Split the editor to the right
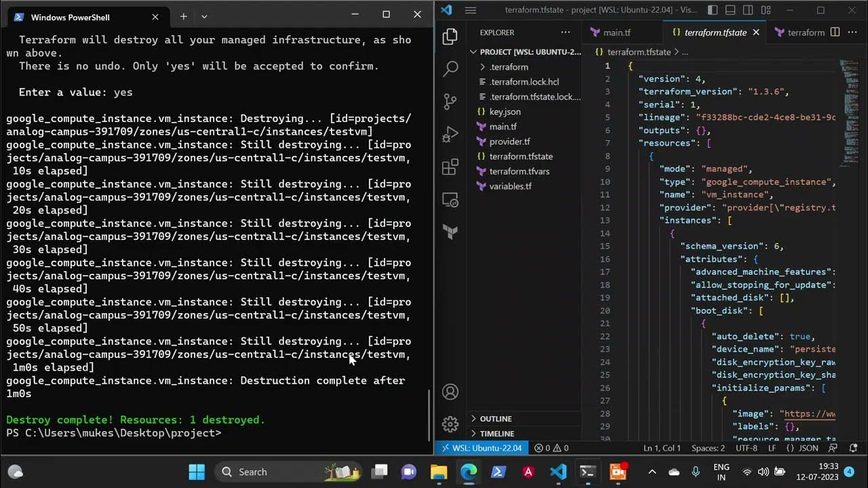The width and height of the screenshot is (868, 488). click(835, 32)
